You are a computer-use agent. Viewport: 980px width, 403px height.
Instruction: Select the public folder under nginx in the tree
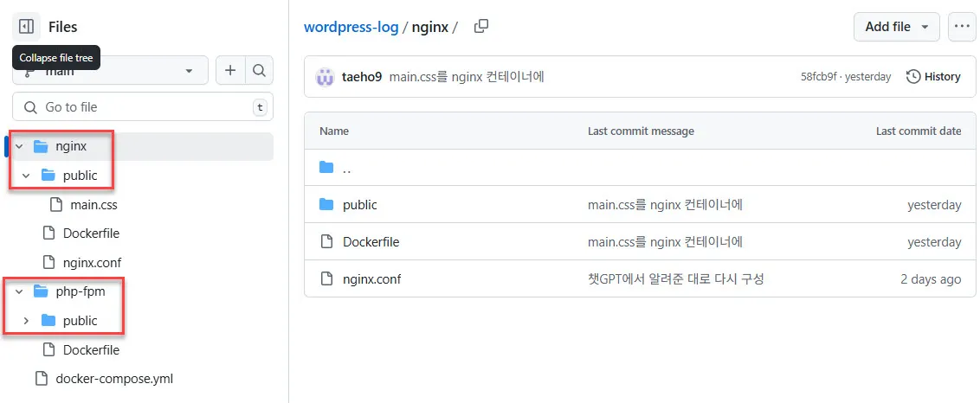pyautogui.click(x=80, y=176)
